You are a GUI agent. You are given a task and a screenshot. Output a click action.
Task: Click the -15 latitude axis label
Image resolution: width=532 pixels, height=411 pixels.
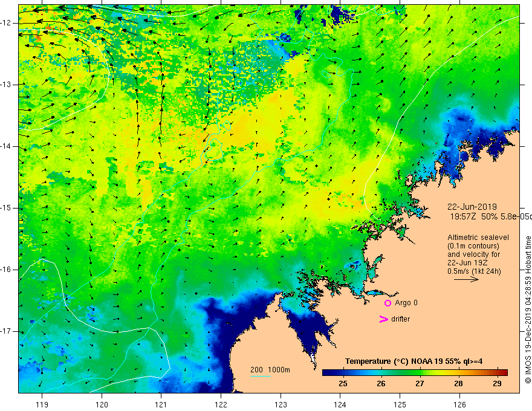tap(6, 208)
